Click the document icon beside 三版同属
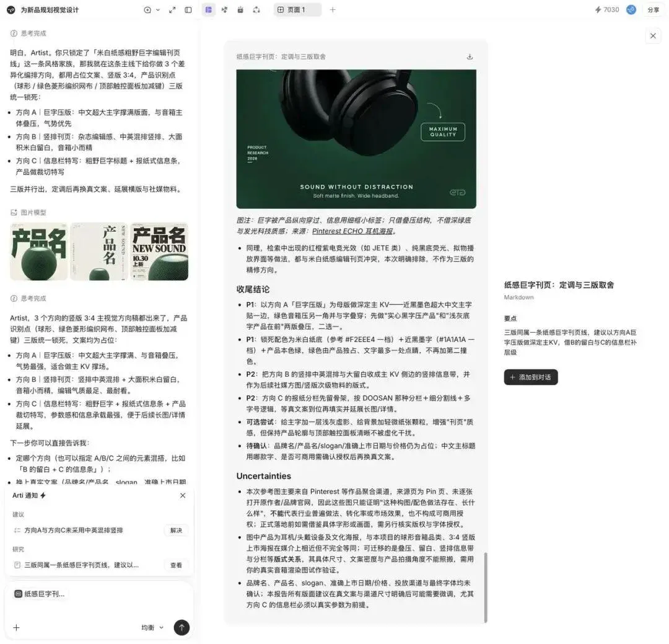This screenshot has width=669, height=644. [x=17, y=565]
